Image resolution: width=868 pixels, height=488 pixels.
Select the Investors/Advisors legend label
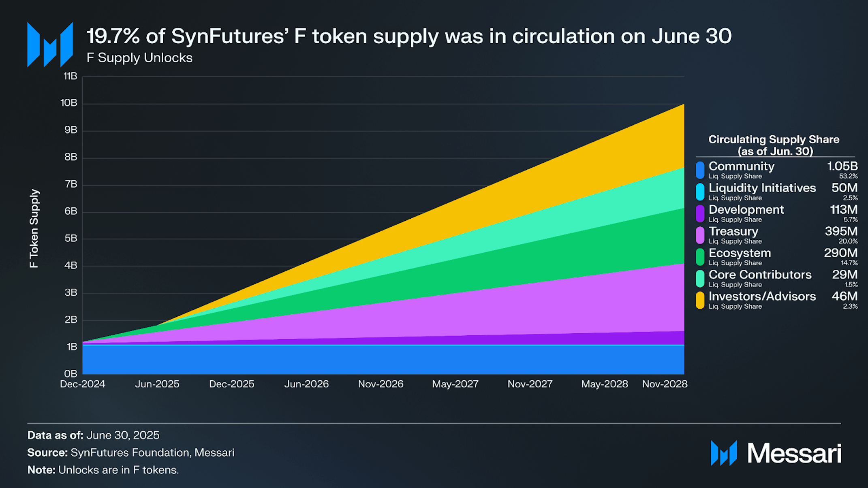point(762,296)
